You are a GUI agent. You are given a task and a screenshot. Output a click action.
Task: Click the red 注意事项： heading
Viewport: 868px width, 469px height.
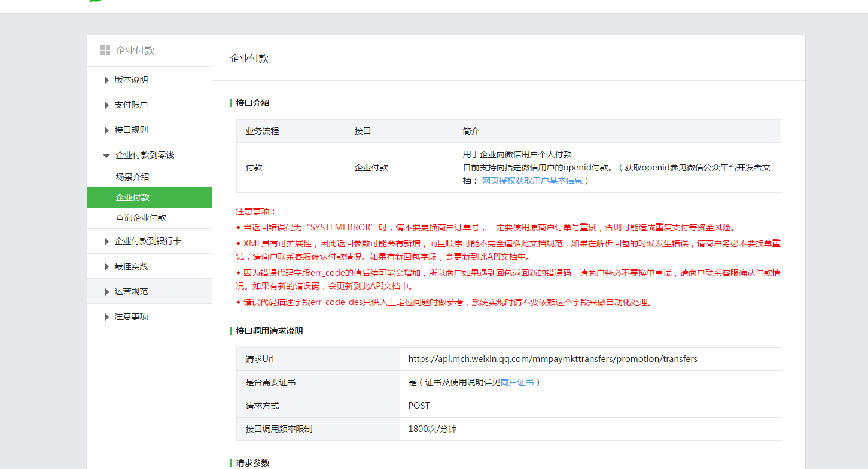point(257,211)
